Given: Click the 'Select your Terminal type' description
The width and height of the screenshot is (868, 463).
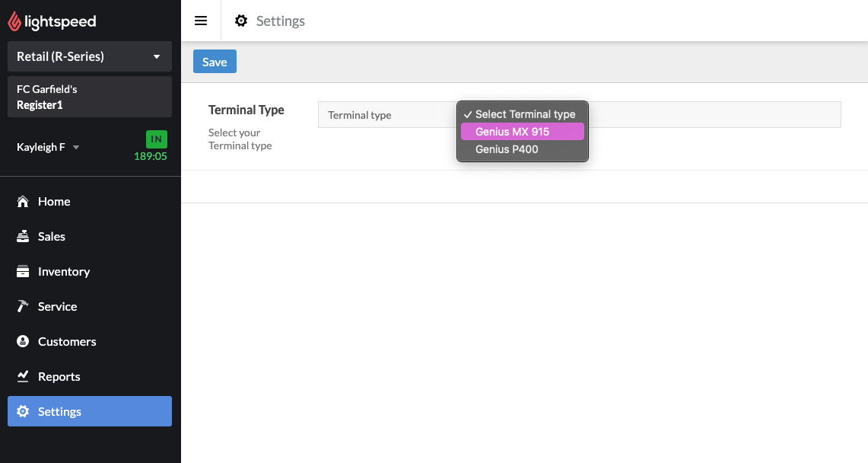Looking at the screenshot, I should [x=240, y=139].
